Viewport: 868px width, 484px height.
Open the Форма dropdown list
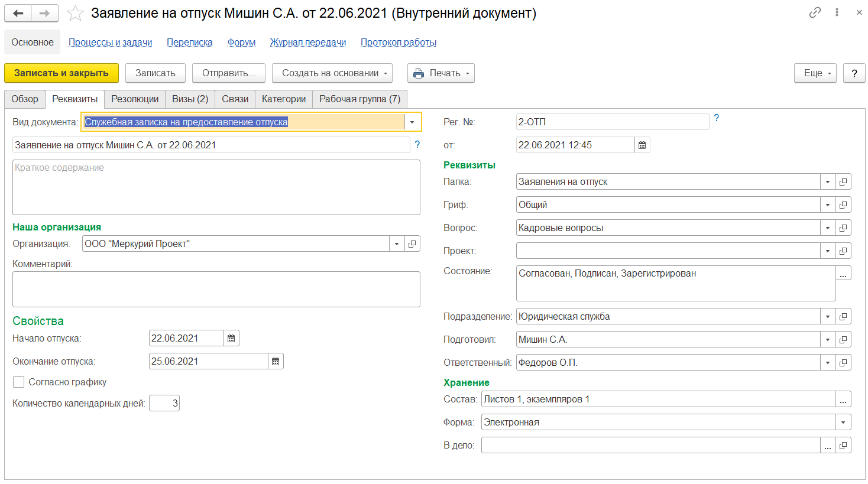(x=843, y=423)
